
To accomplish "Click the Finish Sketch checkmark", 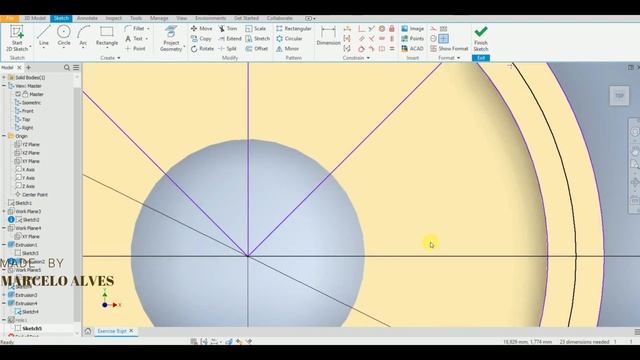I will (481, 32).
